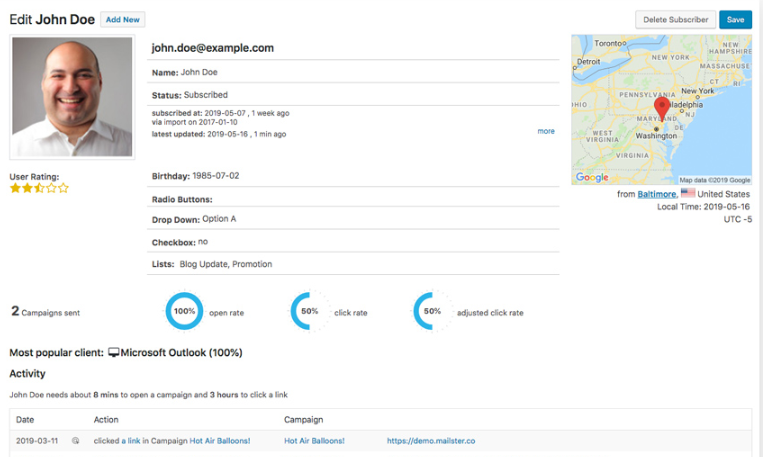The image size is (763, 457).
Task: Set user rating with the fifth star
Action: tap(64, 188)
